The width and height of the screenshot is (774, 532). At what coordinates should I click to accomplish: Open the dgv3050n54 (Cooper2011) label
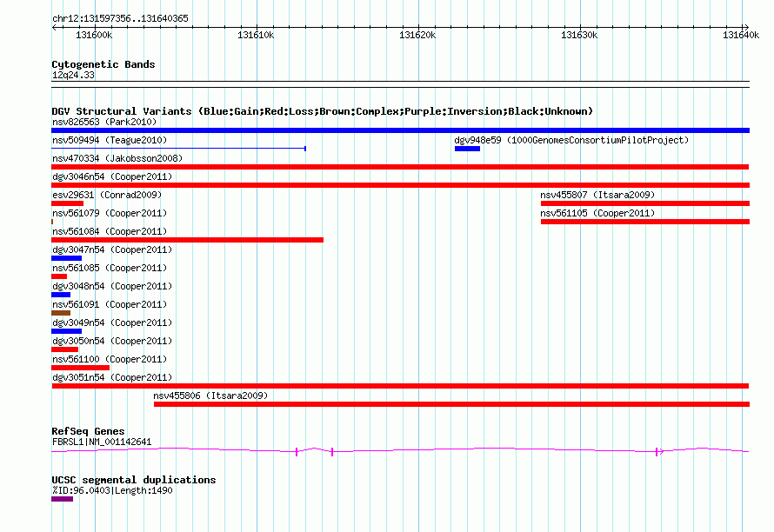112,341
